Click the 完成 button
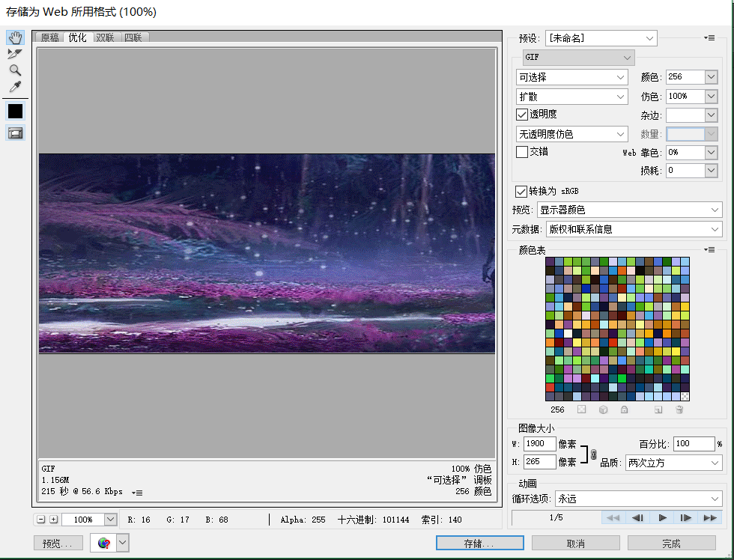Viewport: 734px width, 560px height. pos(671,544)
